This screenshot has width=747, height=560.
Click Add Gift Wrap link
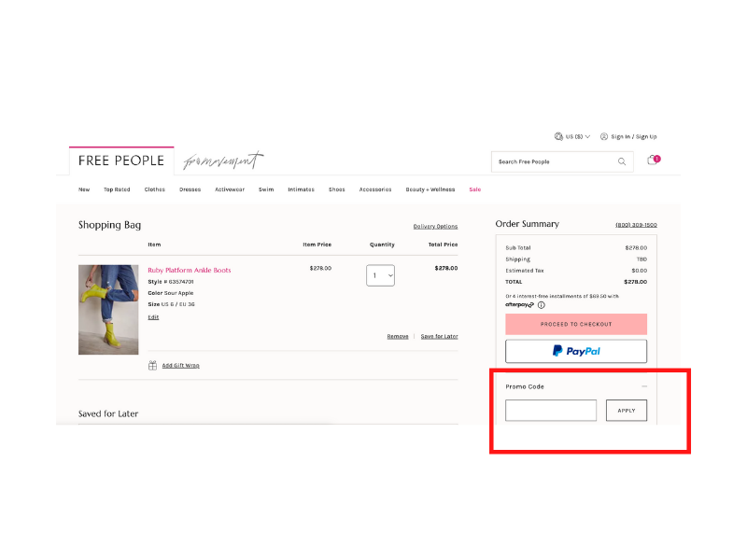(180, 365)
